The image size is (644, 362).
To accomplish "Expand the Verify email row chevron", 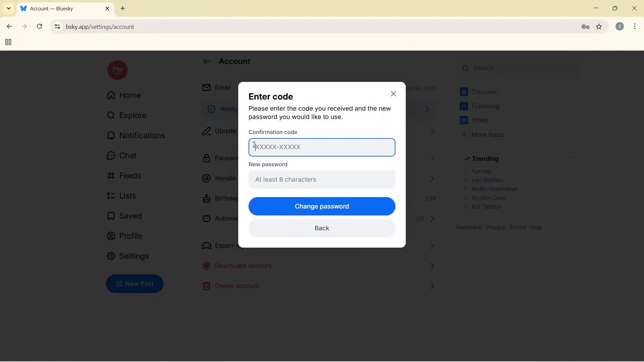I will pyautogui.click(x=427, y=109).
